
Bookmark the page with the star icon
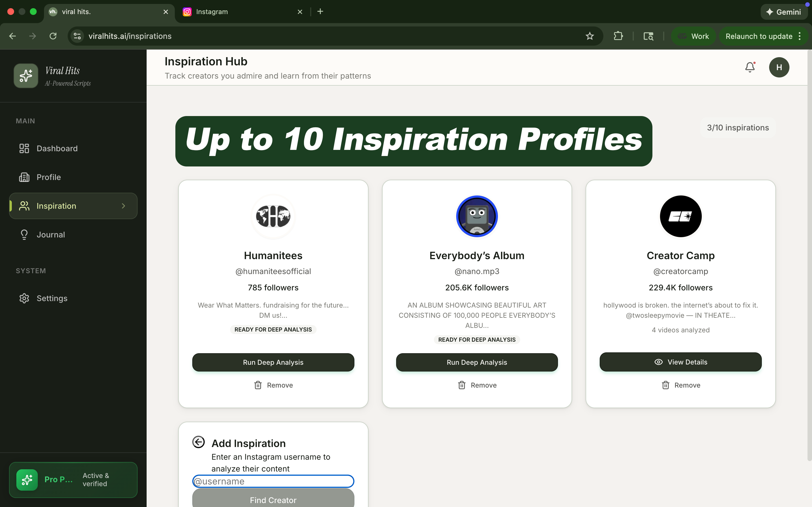(x=590, y=36)
